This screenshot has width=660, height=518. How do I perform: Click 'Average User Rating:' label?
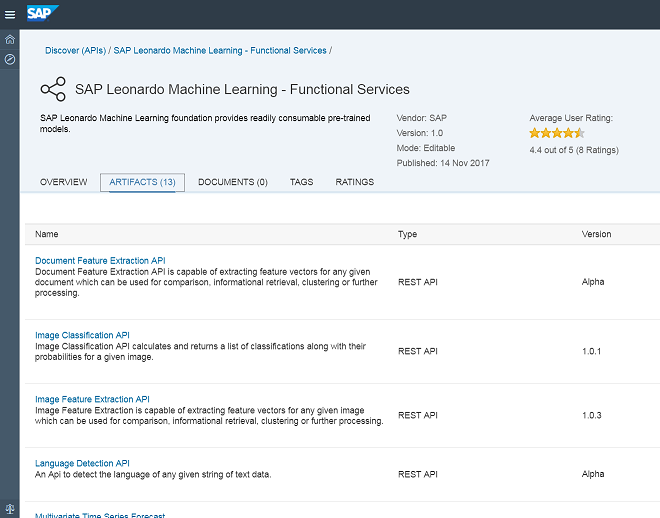(571, 118)
